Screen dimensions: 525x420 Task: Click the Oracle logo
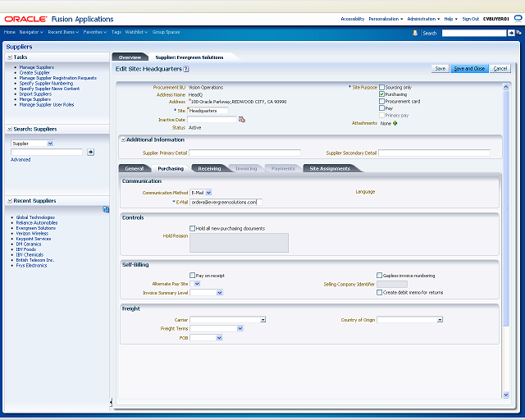coord(25,19)
